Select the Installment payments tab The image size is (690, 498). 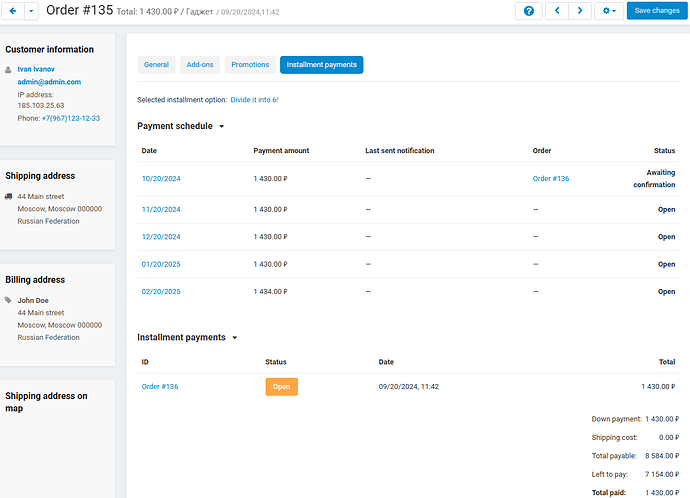(322, 65)
